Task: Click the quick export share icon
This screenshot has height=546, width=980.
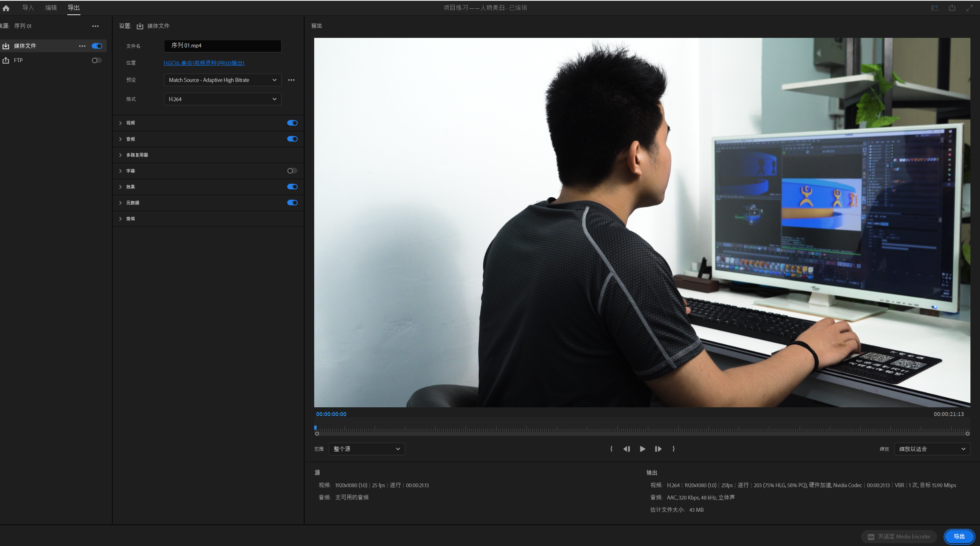Action: click(x=952, y=8)
